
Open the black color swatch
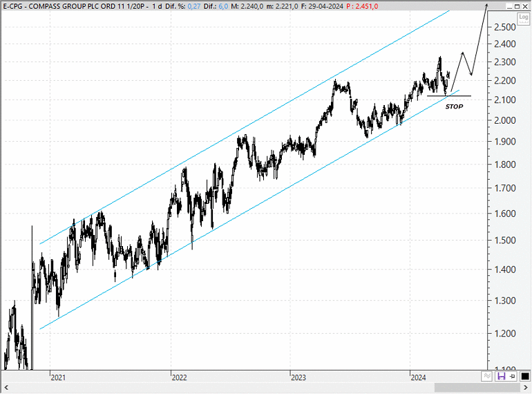[x=525, y=376]
